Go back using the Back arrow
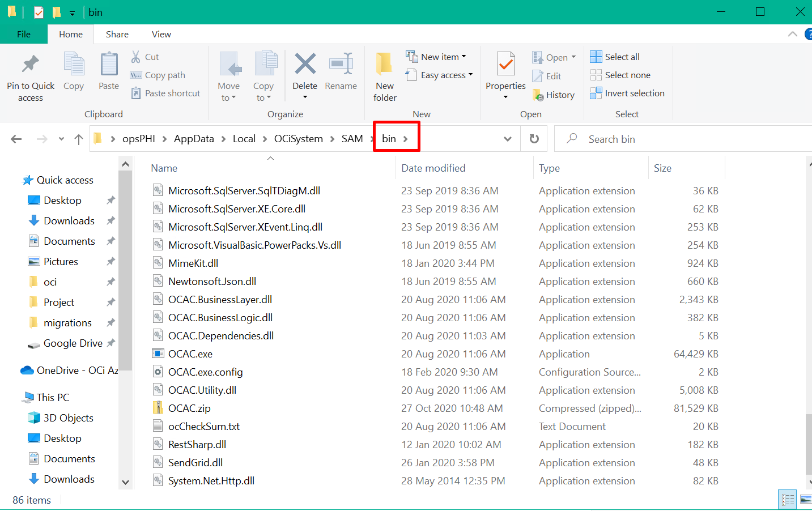812x511 pixels. pos(16,139)
